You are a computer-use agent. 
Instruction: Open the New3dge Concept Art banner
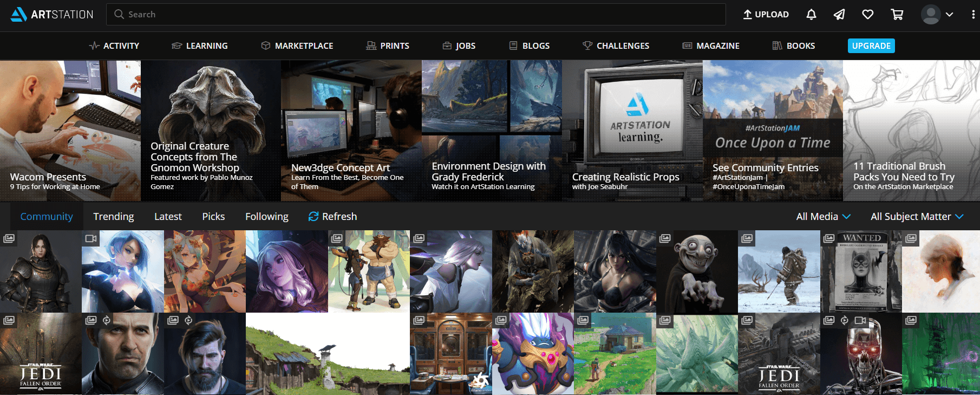click(x=351, y=131)
